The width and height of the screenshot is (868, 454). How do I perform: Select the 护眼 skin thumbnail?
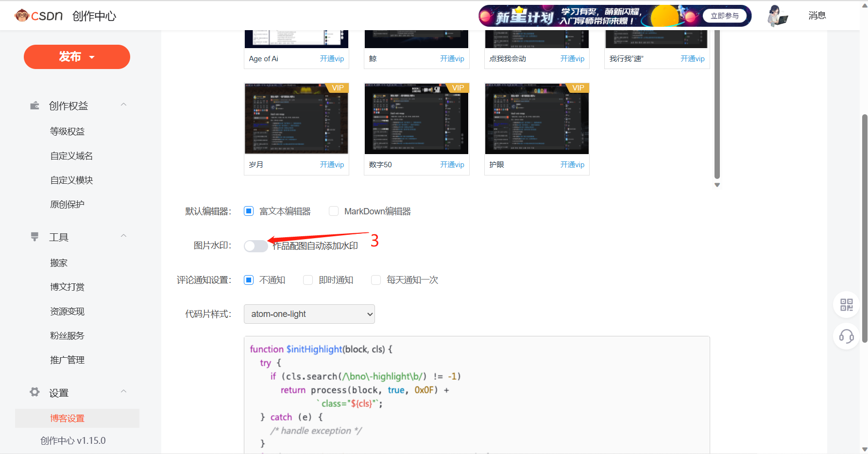click(537, 119)
